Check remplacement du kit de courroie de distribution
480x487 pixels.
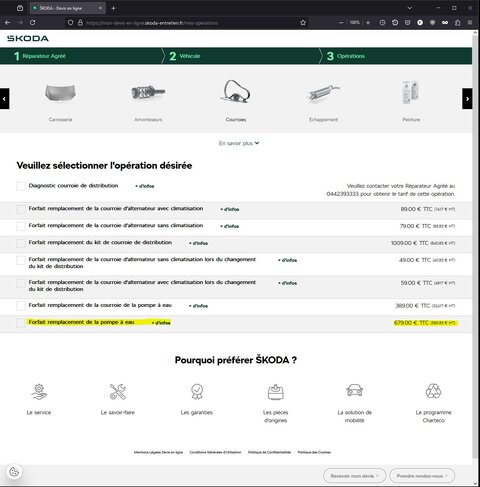21,243
